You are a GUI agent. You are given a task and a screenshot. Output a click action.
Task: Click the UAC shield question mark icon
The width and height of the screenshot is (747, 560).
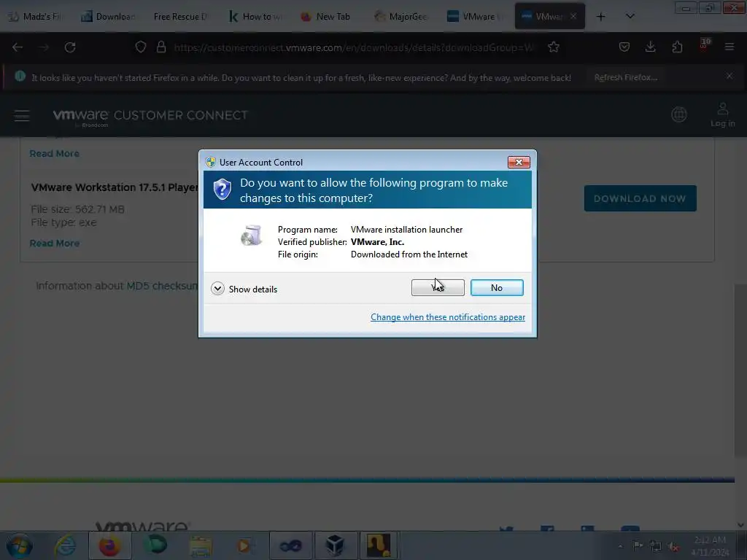[222, 190]
